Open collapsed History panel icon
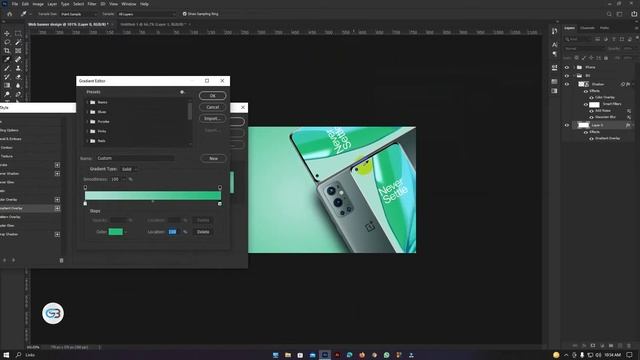The height and width of the screenshot is (360, 640). (554, 31)
